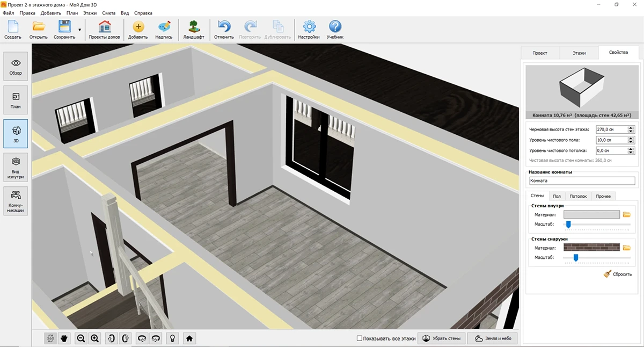
Task: Switch to the Потолок properties tab
Action: [578, 196]
